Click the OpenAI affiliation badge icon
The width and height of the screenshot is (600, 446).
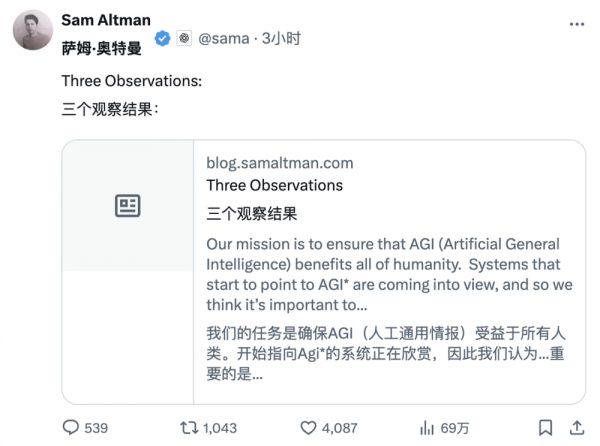coord(183,39)
